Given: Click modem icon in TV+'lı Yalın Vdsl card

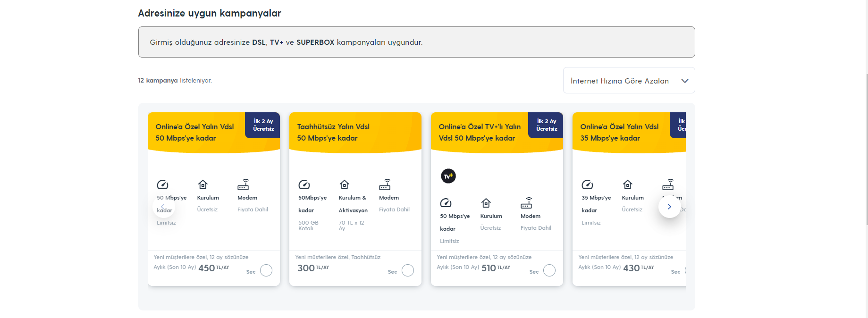Looking at the screenshot, I should [526, 203].
